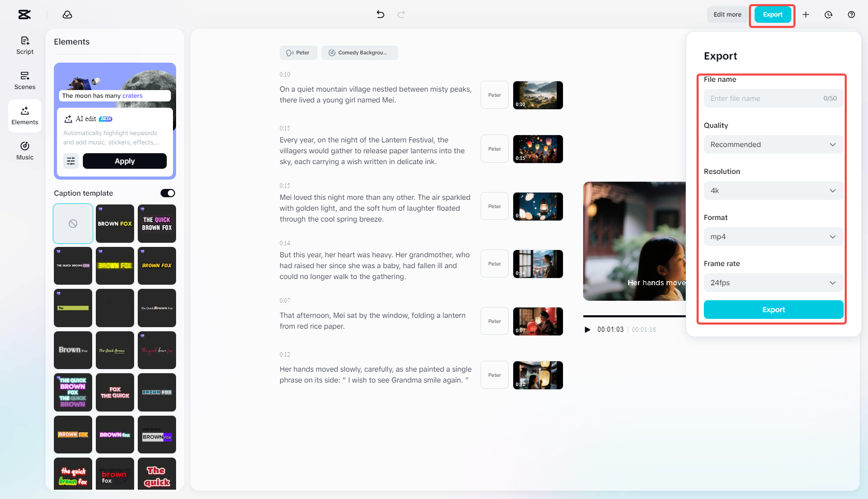Select the Comedy Background audio chip
Viewport: 868px width, 499px height.
click(359, 52)
